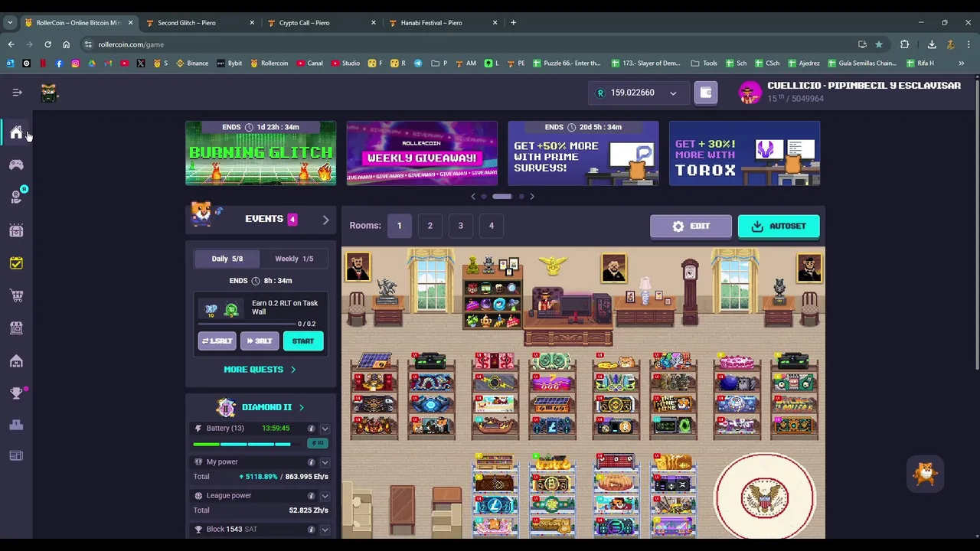
Task: Reload the page via refresh icon
Action: click(x=47, y=44)
